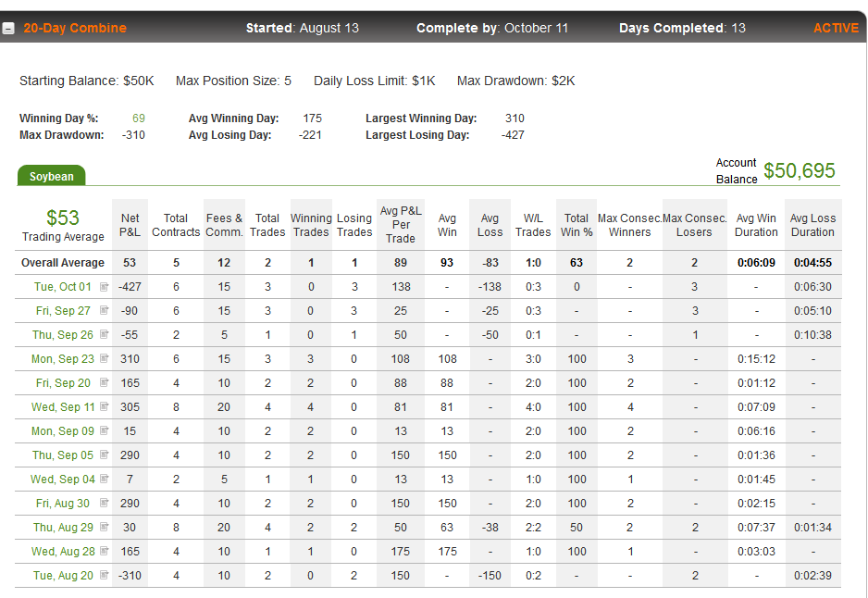Click the ACTIVE status label
The width and height of the screenshot is (868, 598).
(x=836, y=29)
